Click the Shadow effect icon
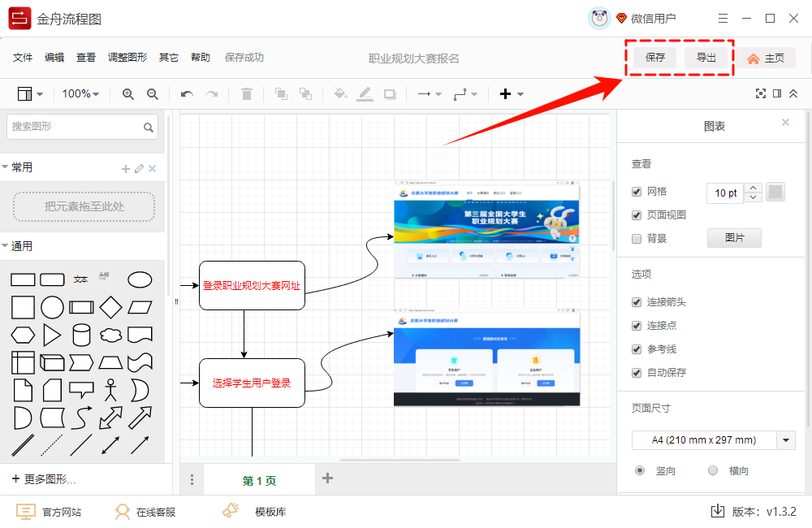The height and width of the screenshot is (528, 812). pyautogui.click(x=391, y=94)
